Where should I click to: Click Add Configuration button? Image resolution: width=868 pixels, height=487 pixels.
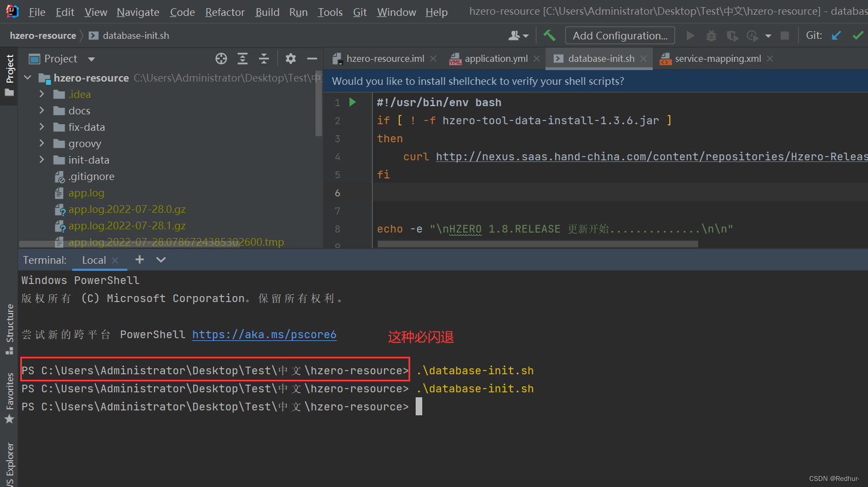[x=620, y=36]
